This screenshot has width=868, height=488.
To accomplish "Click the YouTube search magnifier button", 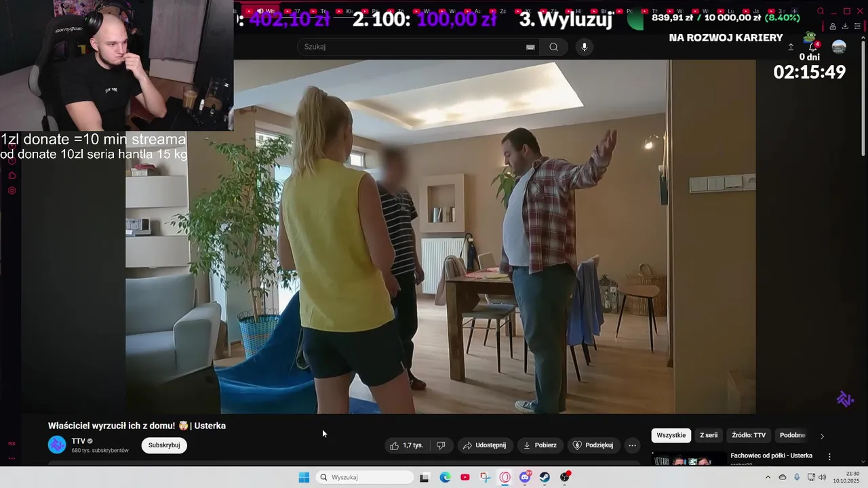I will click(553, 47).
